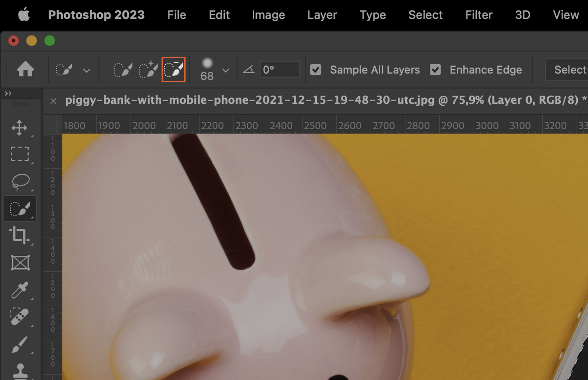
Task: Open the brush size 68 picker dropdown
Action: point(226,71)
